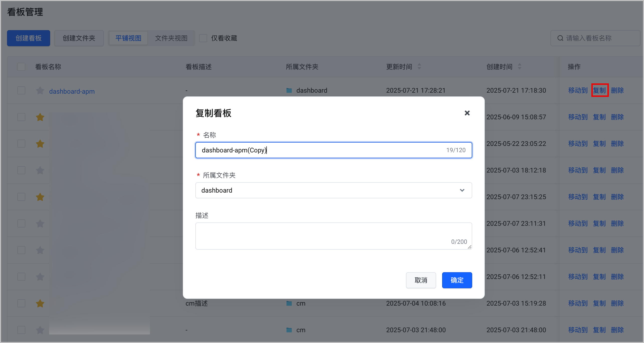
Task: Click the sort arrows beside 更新时间
Action: 419,67
